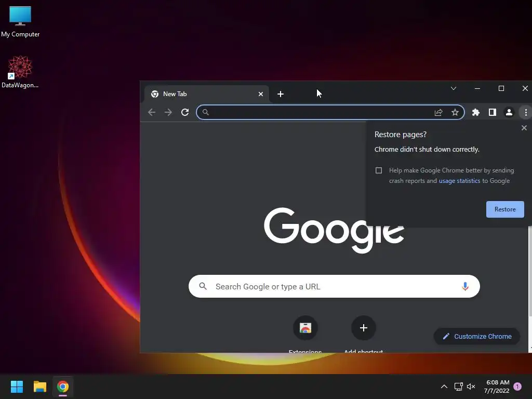Enable sending crash reports checkbox
Screen dimensions: 532x399
[379, 170]
